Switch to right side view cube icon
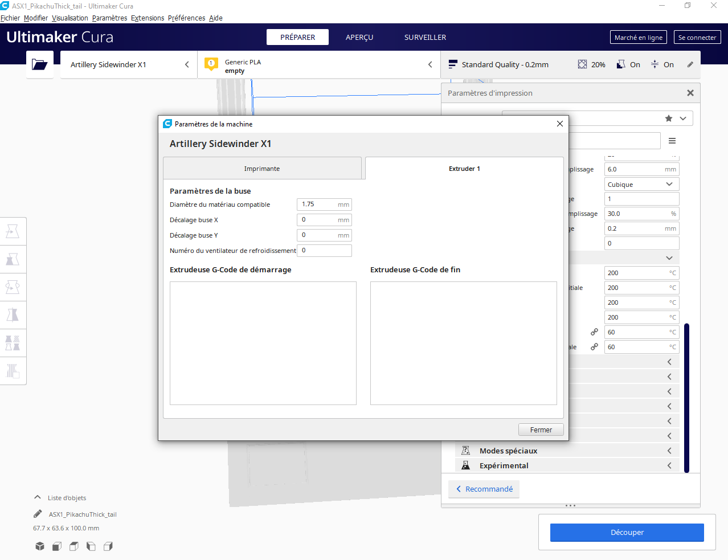Viewport: 728px width, 560px height. point(108,546)
